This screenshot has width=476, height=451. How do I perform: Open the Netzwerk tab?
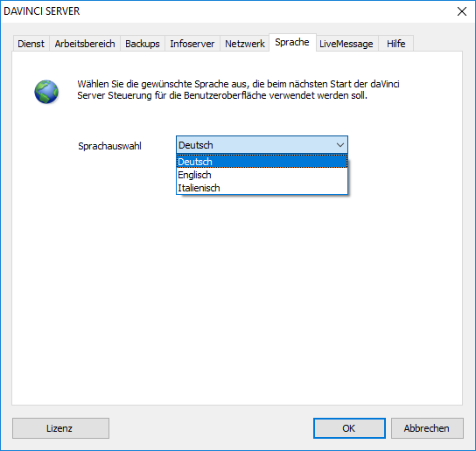click(x=245, y=44)
